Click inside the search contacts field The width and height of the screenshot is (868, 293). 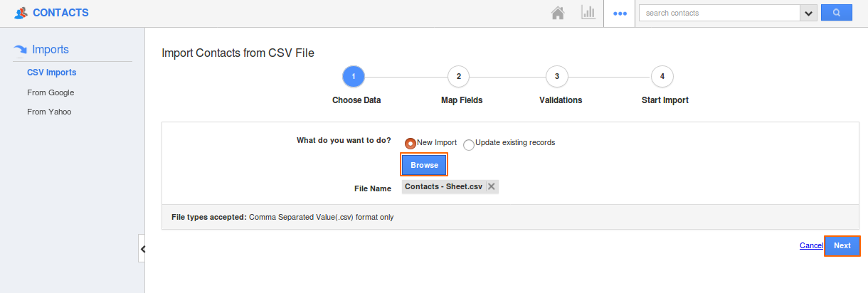click(719, 13)
